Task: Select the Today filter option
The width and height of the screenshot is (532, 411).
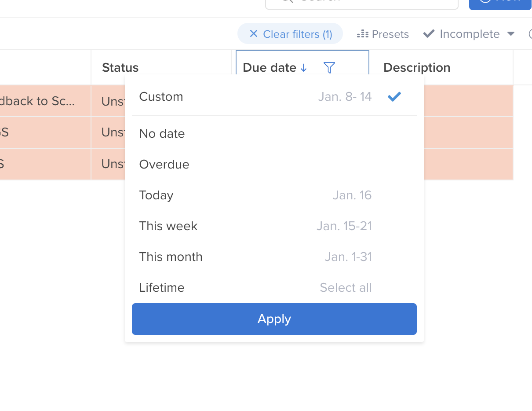Action: pyautogui.click(x=274, y=195)
